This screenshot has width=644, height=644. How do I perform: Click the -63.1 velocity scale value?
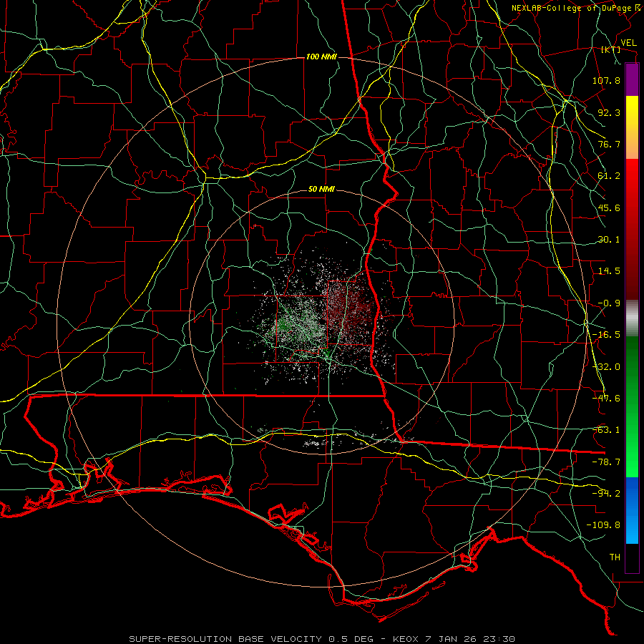(x=606, y=430)
